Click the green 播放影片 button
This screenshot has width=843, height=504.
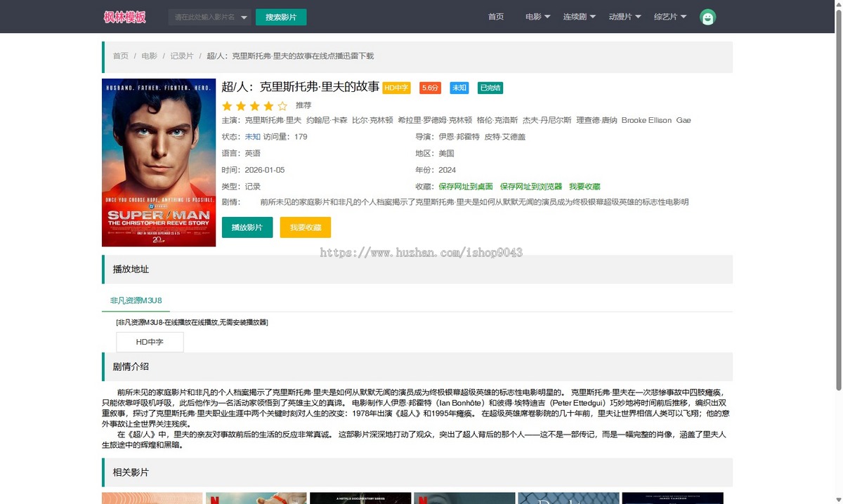247,227
